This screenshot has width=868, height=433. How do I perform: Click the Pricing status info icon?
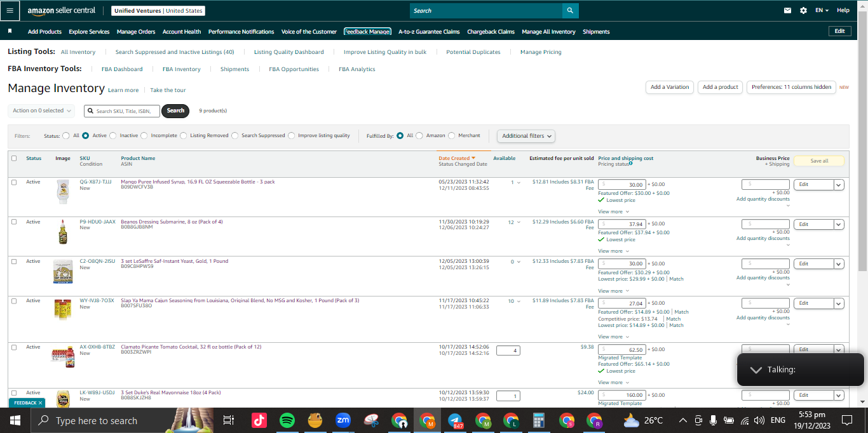click(630, 164)
